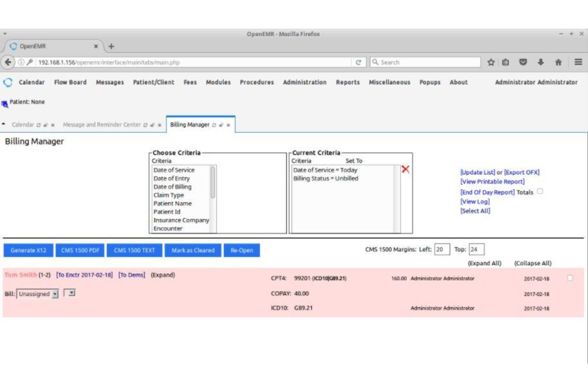Click the patient icon beside Patient: None

6,101
